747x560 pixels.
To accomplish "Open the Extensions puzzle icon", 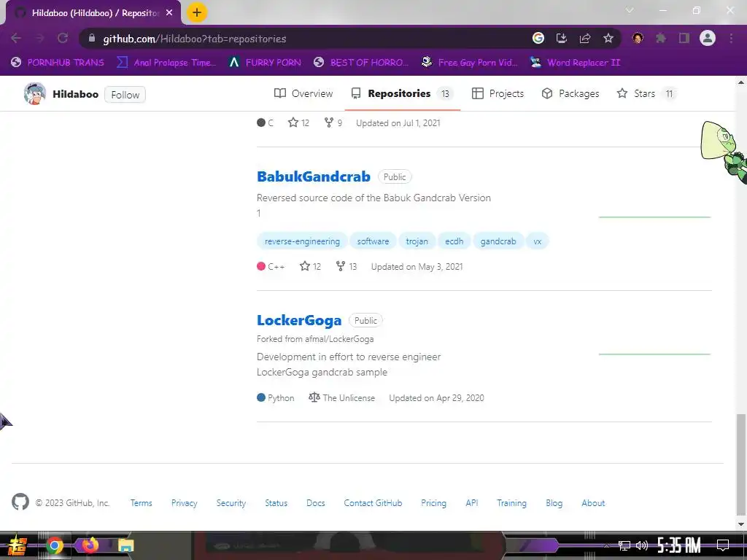I will (661, 38).
